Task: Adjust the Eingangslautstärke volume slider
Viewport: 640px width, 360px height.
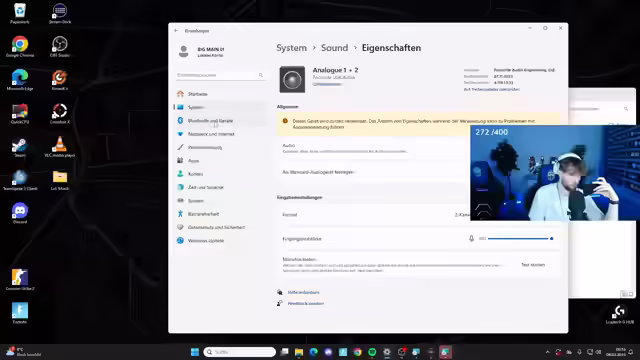Action: 520,238
